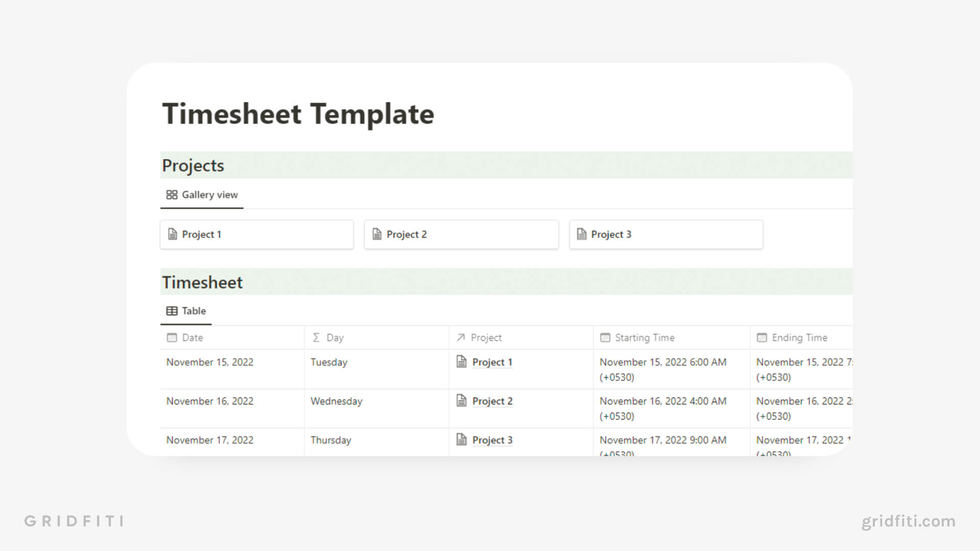The image size is (980, 551).
Task: Toggle visibility of Day column
Action: [x=334, y=337]
